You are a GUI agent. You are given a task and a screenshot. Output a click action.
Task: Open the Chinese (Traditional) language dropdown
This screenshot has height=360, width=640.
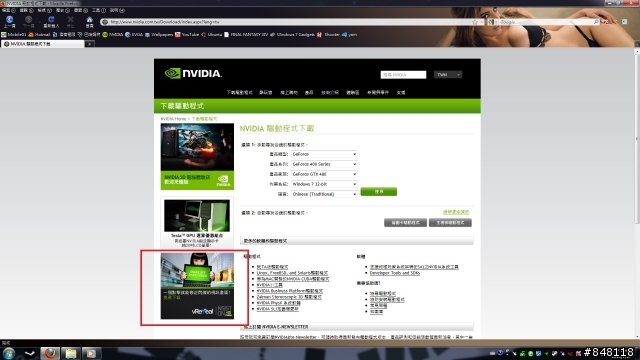(324, 194)
